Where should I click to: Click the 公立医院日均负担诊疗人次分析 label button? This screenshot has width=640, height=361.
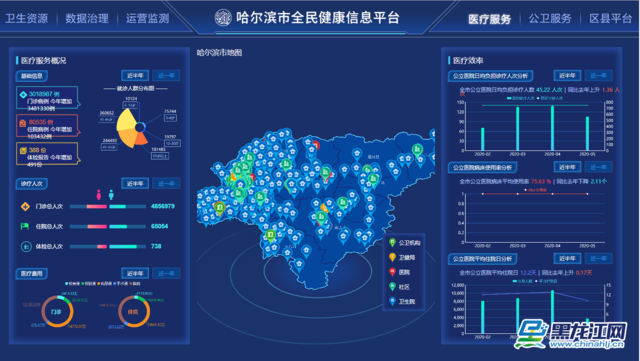[490, 76]
